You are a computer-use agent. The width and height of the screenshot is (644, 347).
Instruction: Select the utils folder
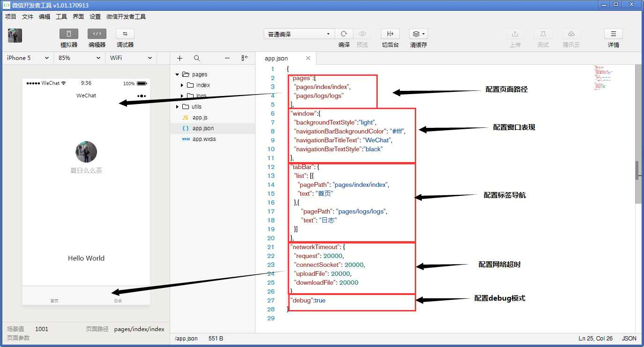tap(196, 107)
